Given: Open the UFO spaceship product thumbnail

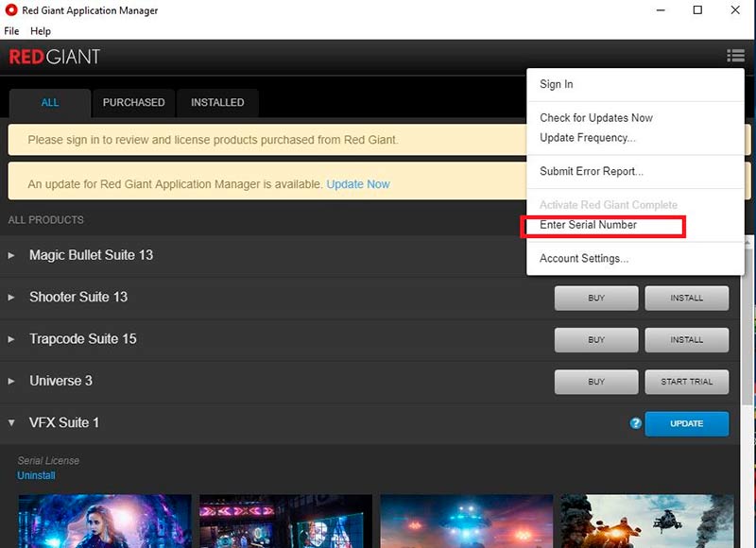Looking at the screenshot, I should tap(466, 521).
